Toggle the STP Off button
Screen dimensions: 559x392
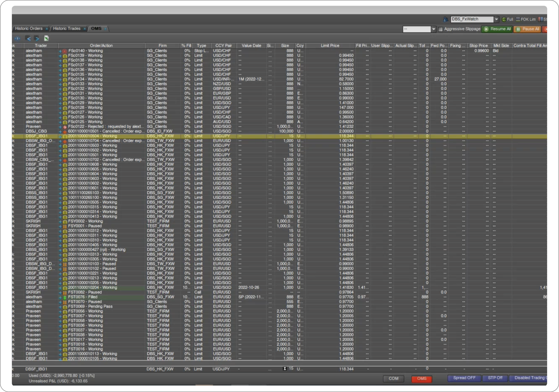click(x=495, y=378)
